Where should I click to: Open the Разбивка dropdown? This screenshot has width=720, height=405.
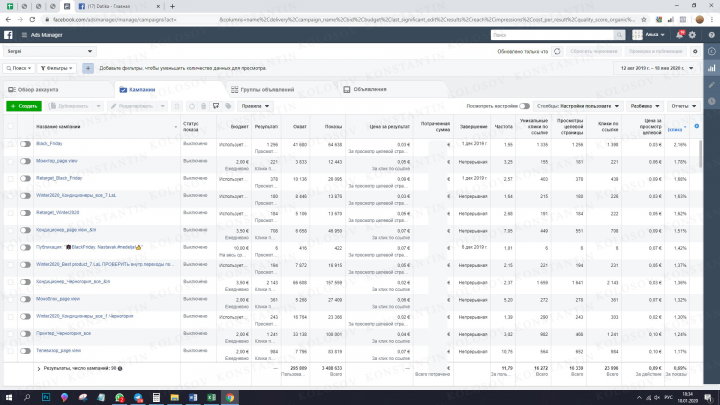(x=645, y=106)
